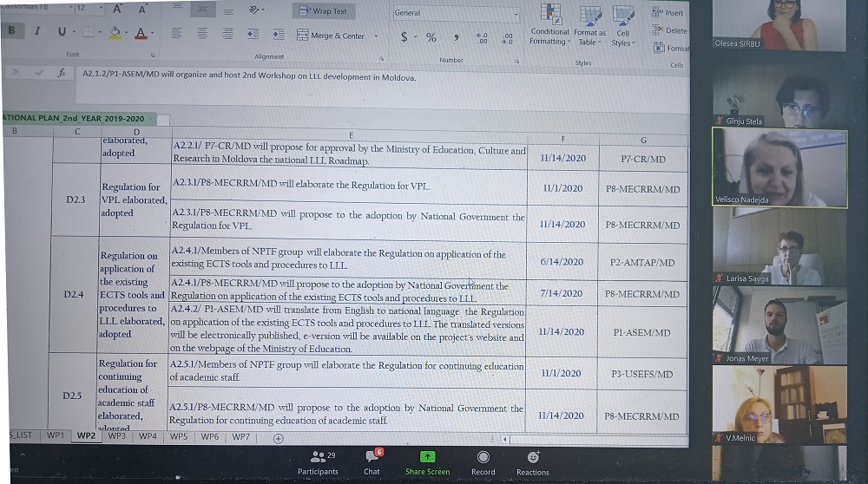
Task: Click the Insert Function fx icon
Action: click(62, 75)
